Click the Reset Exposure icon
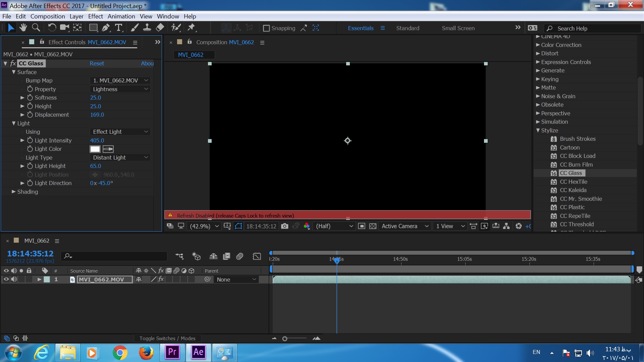The height and width of the screenshot is (362, 644). [519, 226]
